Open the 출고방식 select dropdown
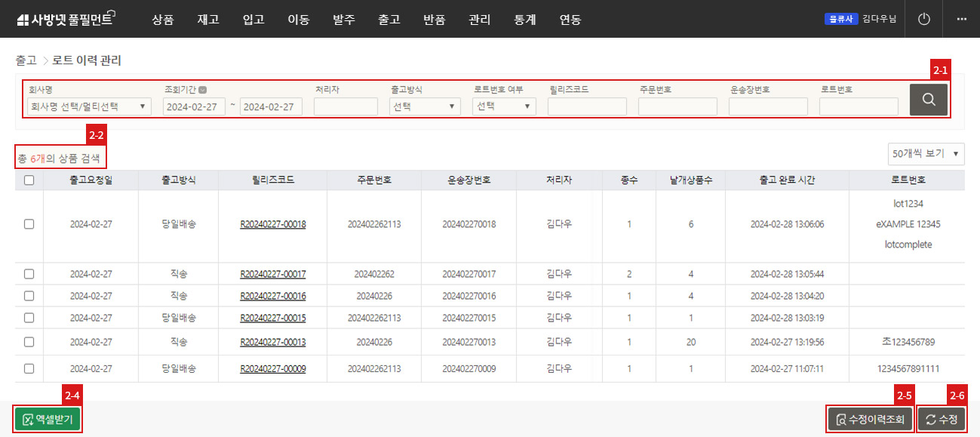 pyautogui.click(x=425, y=106)
